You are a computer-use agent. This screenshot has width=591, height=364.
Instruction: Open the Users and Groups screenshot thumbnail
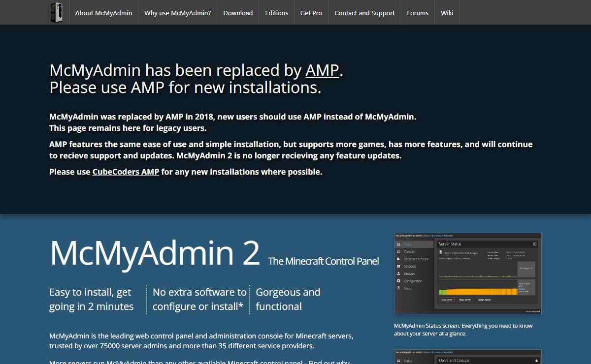467,357
